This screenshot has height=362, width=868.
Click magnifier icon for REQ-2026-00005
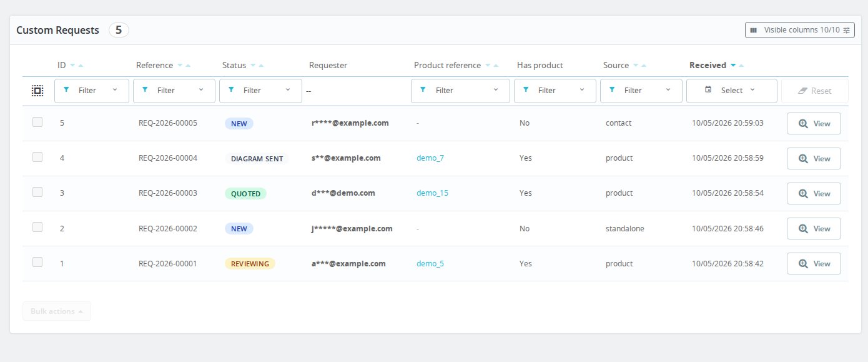point(804,124)
